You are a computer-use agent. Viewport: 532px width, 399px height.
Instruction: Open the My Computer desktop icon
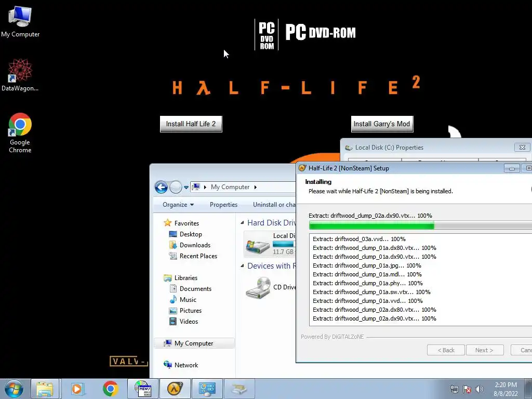(20, 22)
